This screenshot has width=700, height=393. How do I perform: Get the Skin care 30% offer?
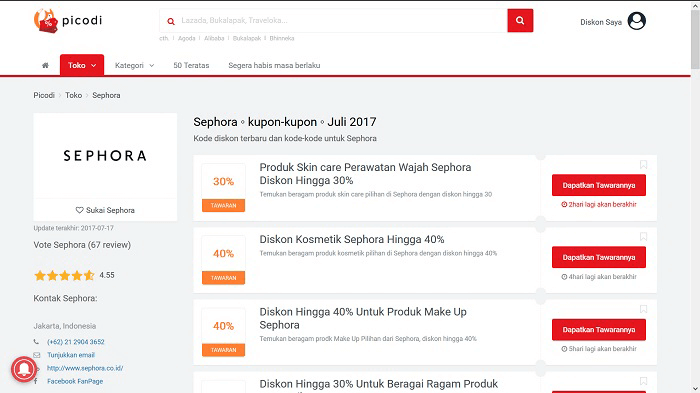[x=599, y=185]
